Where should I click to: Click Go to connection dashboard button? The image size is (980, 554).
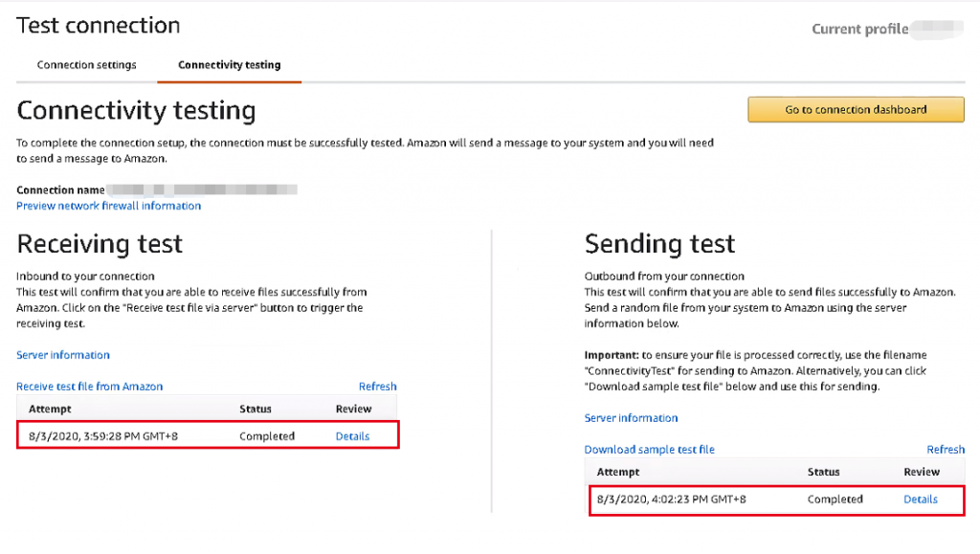click(856, 109)
